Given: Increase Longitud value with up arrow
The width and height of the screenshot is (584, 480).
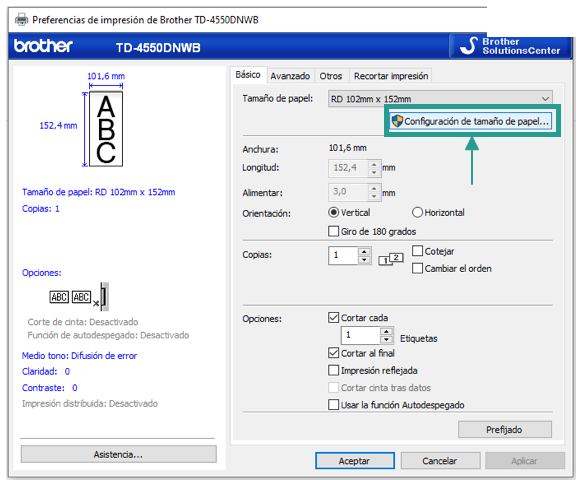Looking at the screenshot, I should 374,164.
